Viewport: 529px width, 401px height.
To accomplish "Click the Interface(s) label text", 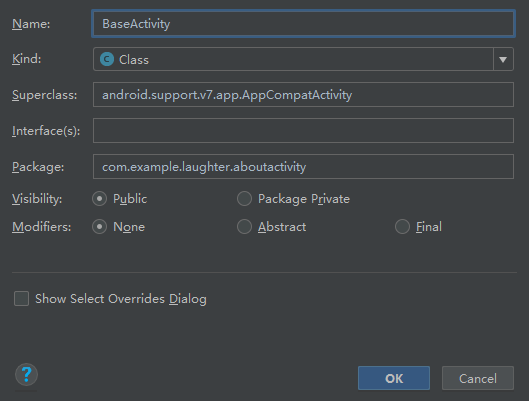I will point(46,131).
